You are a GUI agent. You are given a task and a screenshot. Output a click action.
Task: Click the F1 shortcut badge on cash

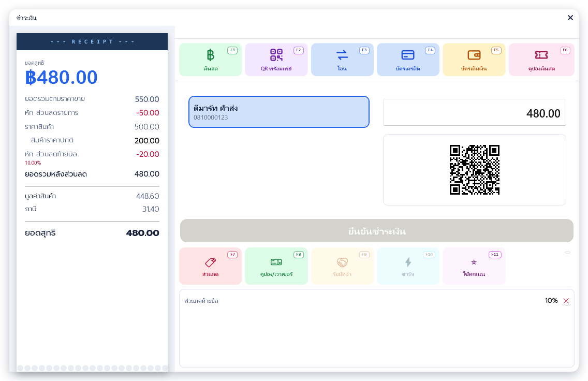click(232, 50)
